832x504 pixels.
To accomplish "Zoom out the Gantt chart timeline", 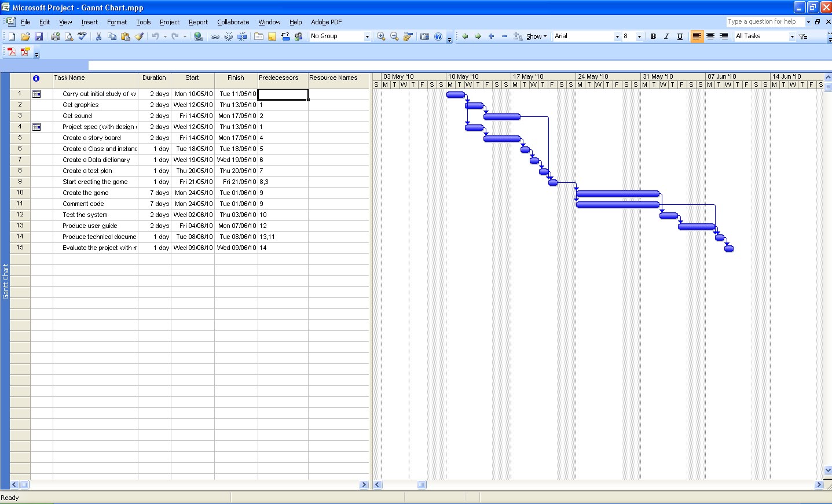I will pos(394,36).
